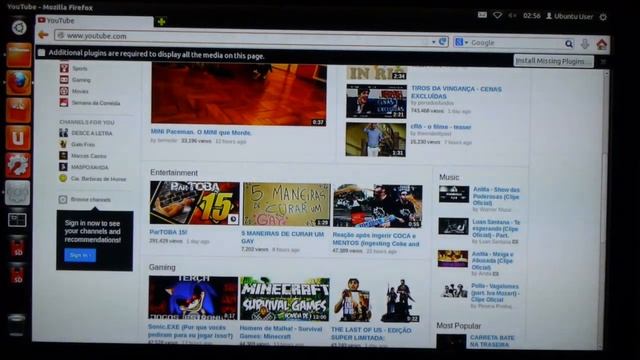This screenshot has width=640, height=360.
Task: Click the large MINI Paceman video thumbnail
Action: [239, 94]
